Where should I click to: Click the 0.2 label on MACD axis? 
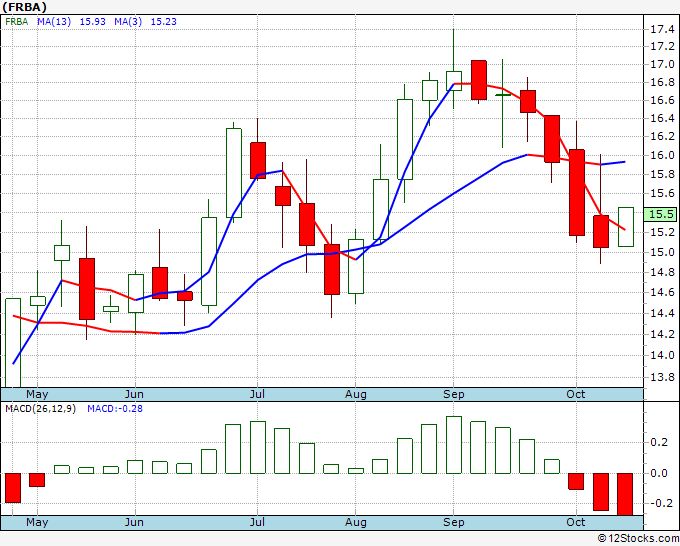(659, 442)
